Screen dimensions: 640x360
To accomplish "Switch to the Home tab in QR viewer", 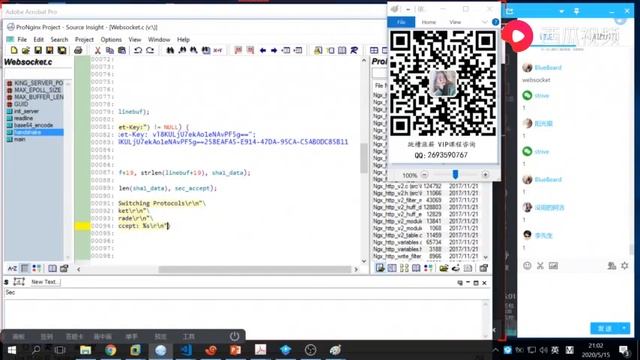I will pos(429,22).
